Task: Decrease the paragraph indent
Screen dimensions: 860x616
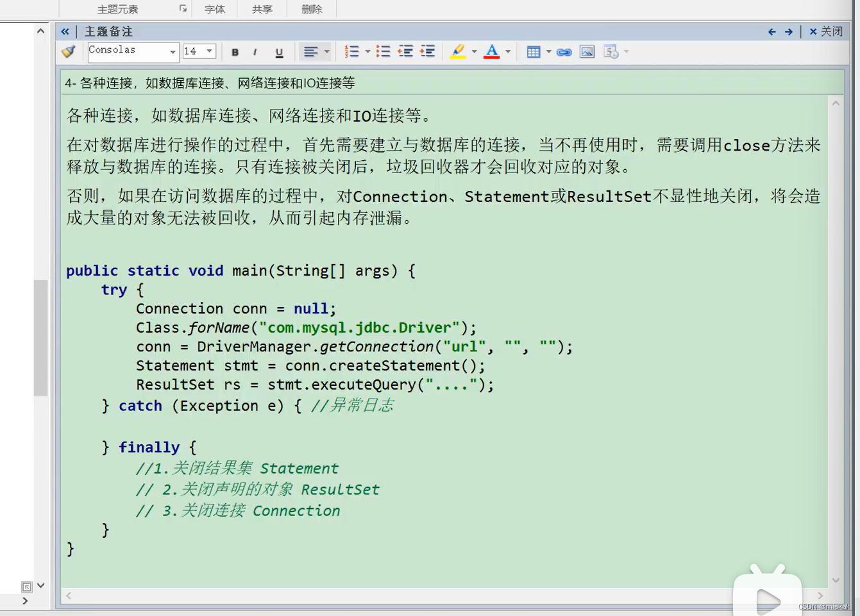Action: click(x=405, y=52)
